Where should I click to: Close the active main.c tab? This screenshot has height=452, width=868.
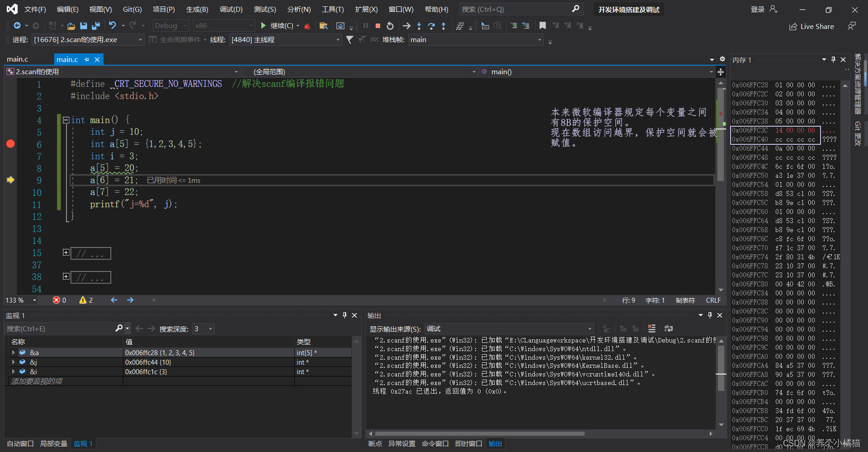[97, 59]
